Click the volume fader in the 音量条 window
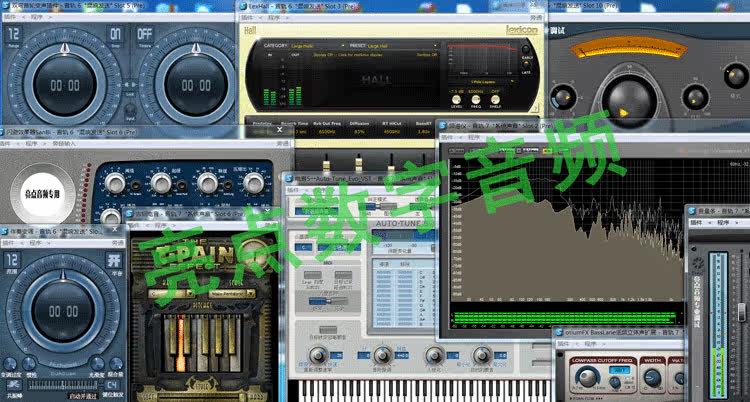Image resolution: width=750 pixels, height=402 pixels. 742,313
